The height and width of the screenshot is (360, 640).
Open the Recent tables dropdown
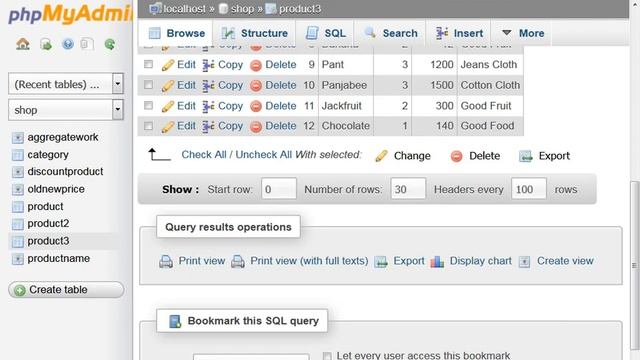click(x=66, y=84)
